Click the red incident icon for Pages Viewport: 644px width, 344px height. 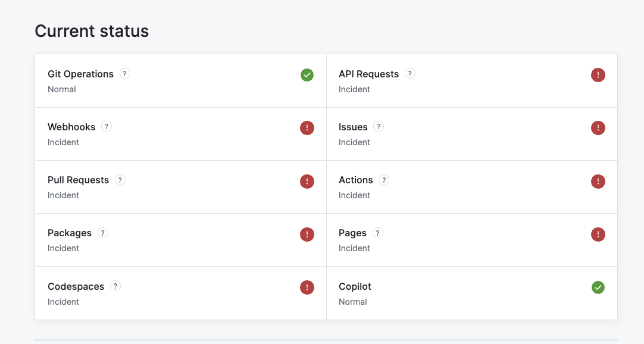tap(598, 234)
